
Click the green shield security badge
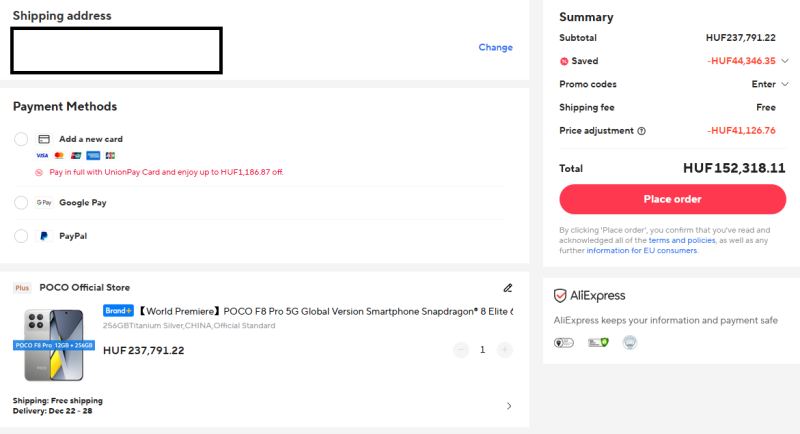[x=598, y=343]
